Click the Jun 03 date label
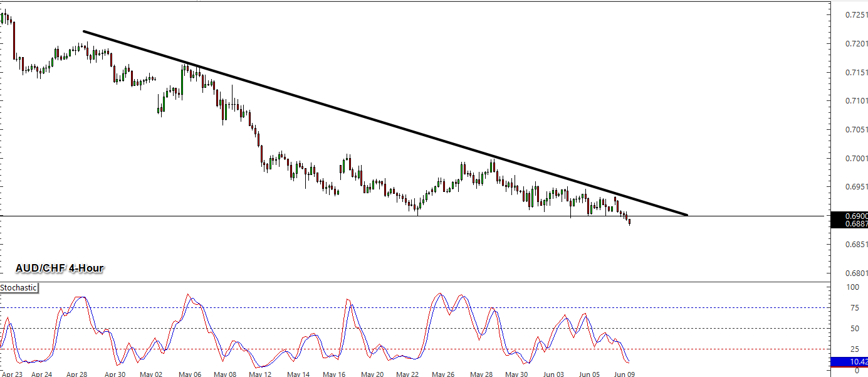The height and width of the screenshot is (377, 868). pyautogui.click(x=553, y=374)
